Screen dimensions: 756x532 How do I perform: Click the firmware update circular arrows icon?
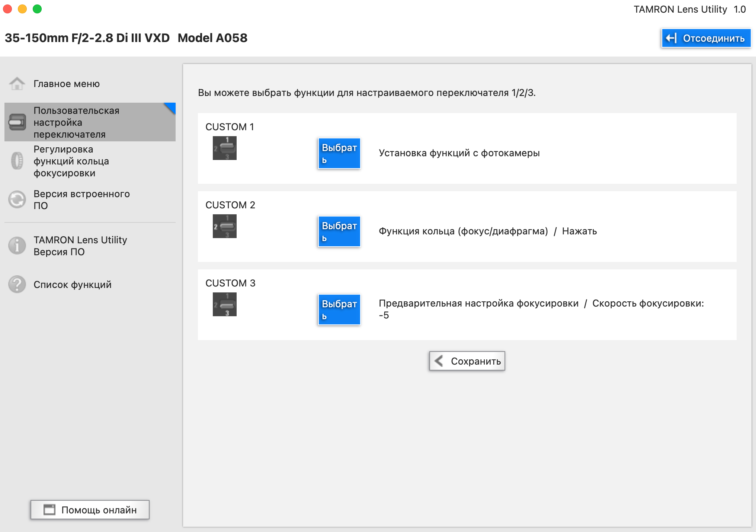pyautogui.click(x=17, y=200)
